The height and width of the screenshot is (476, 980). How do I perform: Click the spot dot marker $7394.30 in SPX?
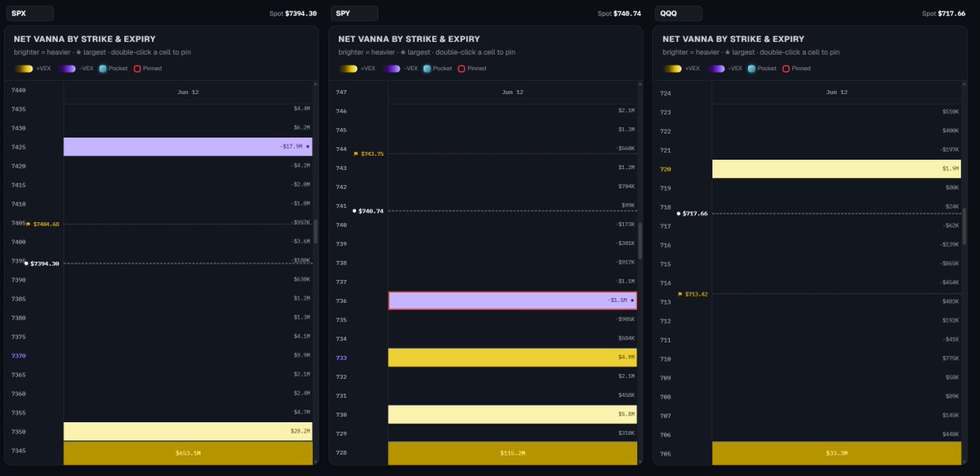pyautogui.click(x=27, y=263)
